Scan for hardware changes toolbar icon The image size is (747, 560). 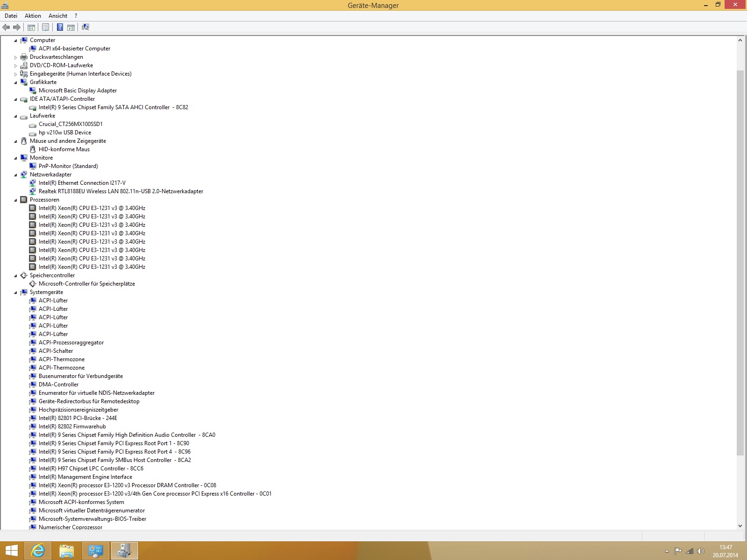[85, 28]
